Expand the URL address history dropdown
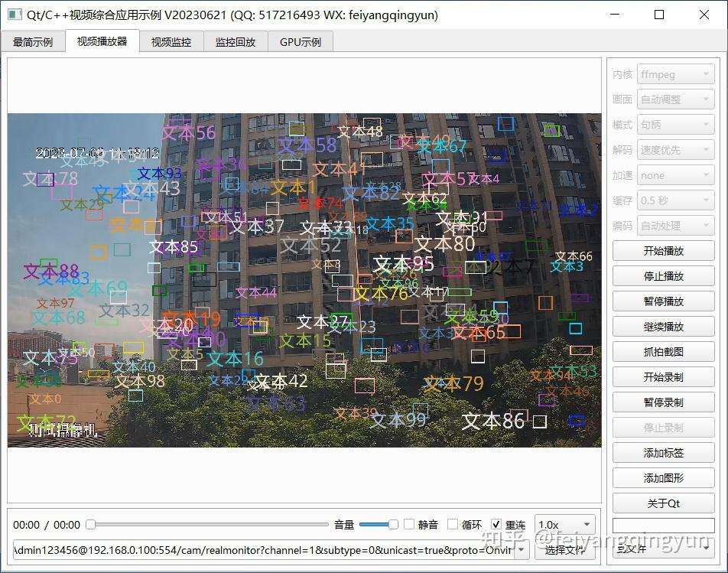The image size is (728, 573). pyautogui.click(x=519, y=550)
